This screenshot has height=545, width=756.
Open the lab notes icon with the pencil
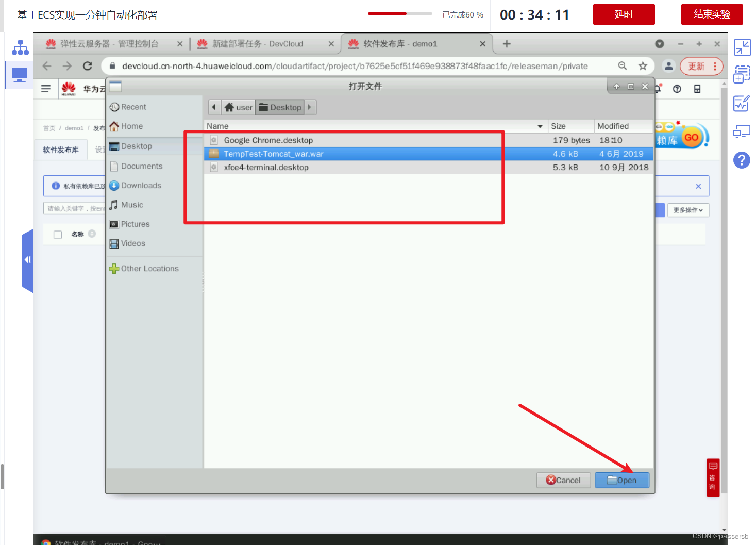click(742, 103)
